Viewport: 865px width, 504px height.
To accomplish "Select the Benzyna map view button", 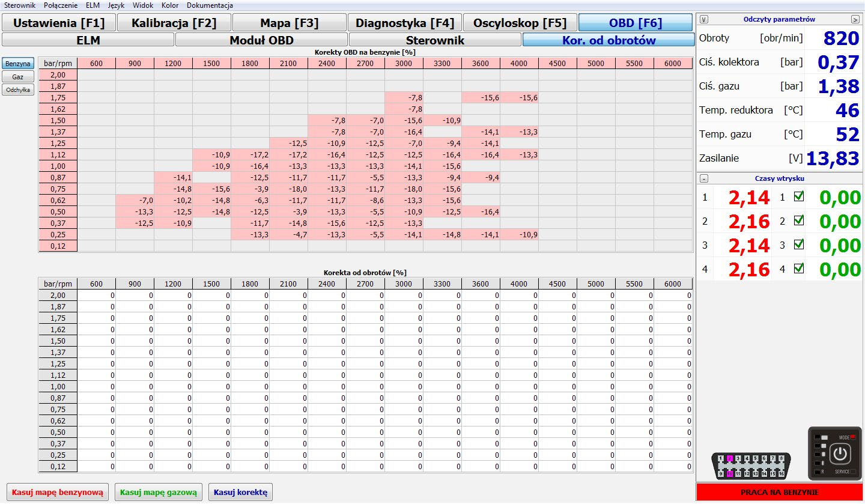I will tap(18, 64).
